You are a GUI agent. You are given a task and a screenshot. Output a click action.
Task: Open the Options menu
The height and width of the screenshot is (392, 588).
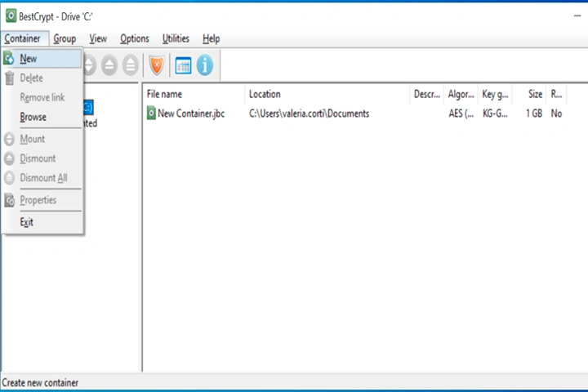point(135,38)
